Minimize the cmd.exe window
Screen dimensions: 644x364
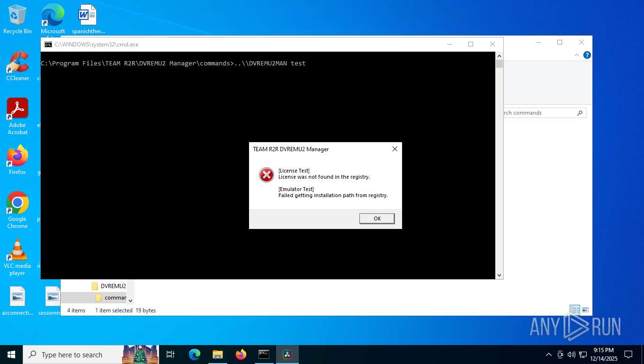pyautogui.click(x=449, y=44)
